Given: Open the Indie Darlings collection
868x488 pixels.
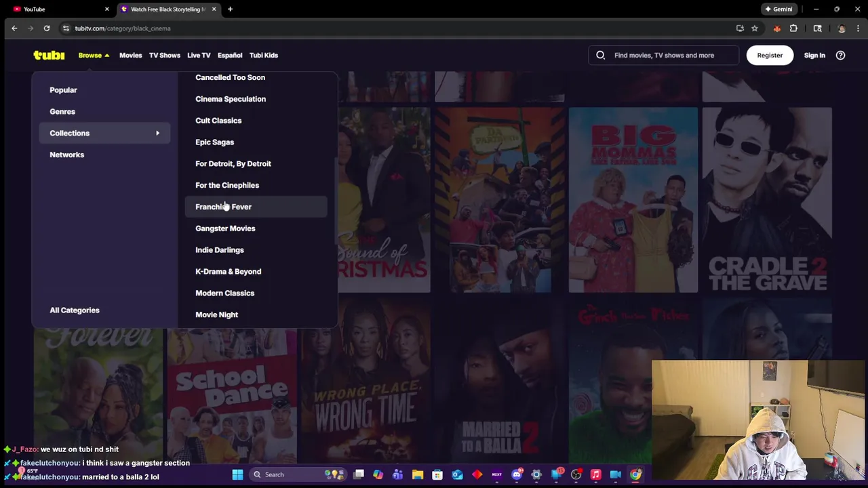Looking at the screenshot, I should coord(220,250).
